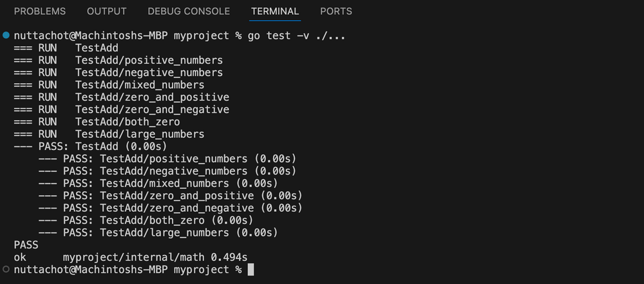Click the standalone PASS result line
Image resolution: width=644 pixels, height=284 pixels.
tap(26, 245)
